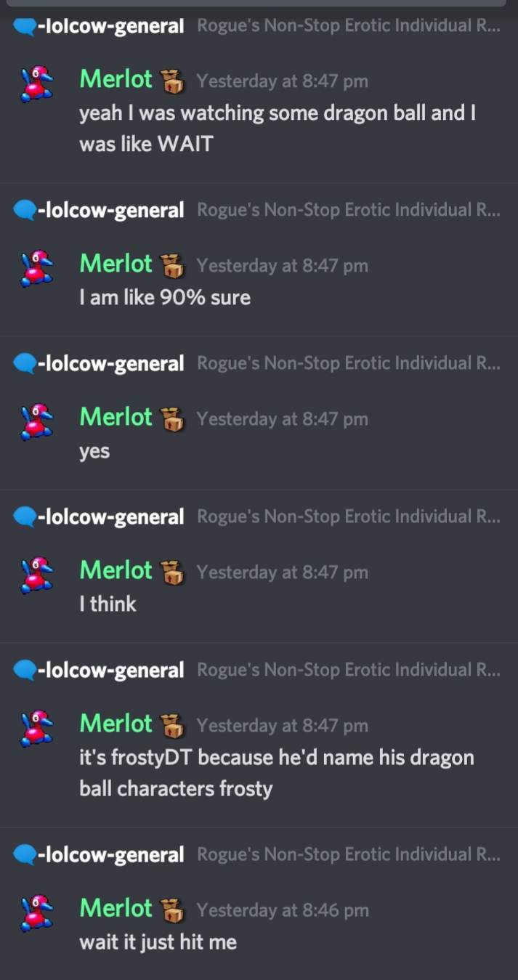Select the 'wait it just hit me' message
This screenshot has width=518, height=980.
click(158, 942)
